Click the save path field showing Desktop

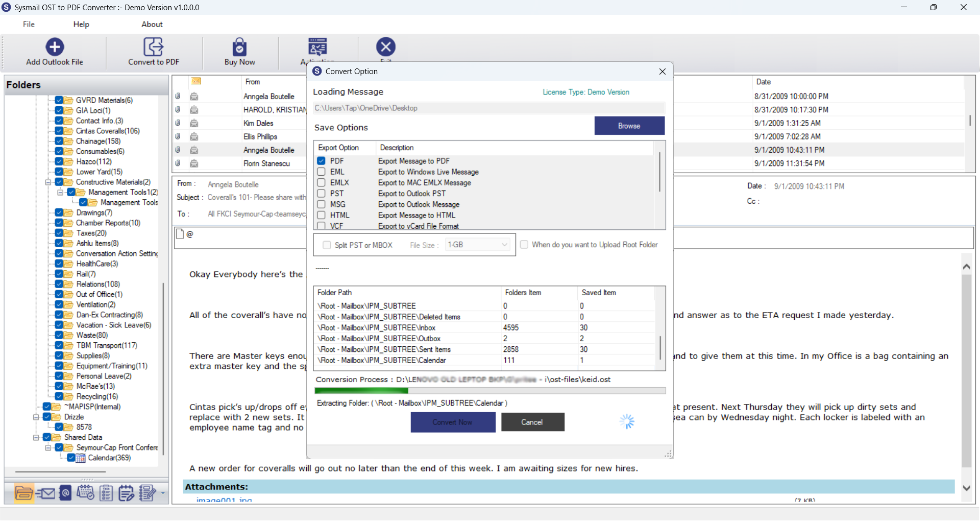[x=489, y=108]
